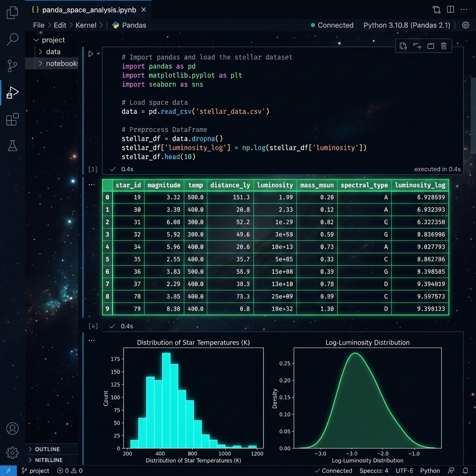The width and height of the screenshot is (476, 476).
Task: Open the Edit menu
Action: coord(60,25)
